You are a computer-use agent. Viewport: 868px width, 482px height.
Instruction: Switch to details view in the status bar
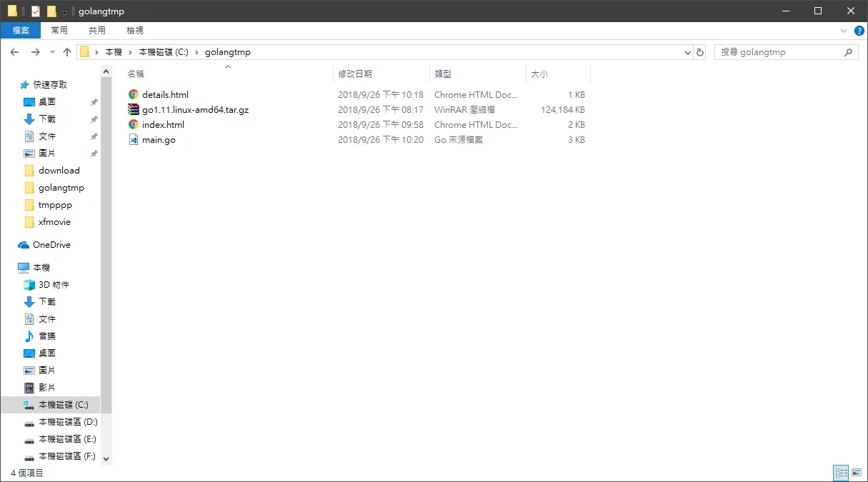[841, 473]
